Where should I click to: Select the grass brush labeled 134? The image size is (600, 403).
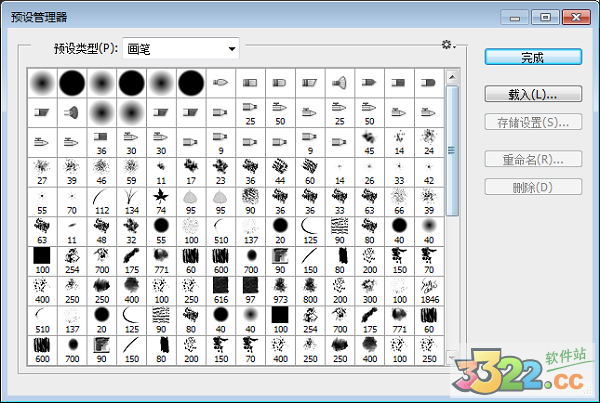tap(131, 199)
